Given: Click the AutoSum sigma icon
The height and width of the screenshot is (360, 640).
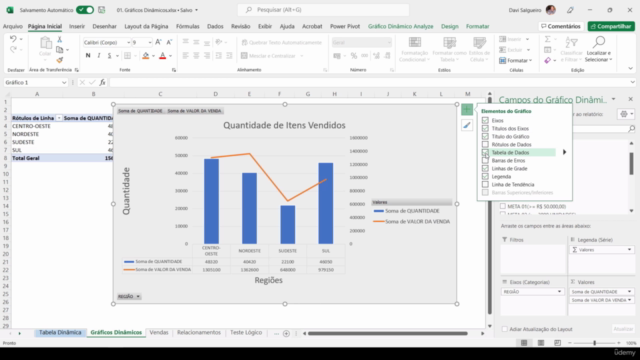Looking at the screenshot, I should pos(548,39).
